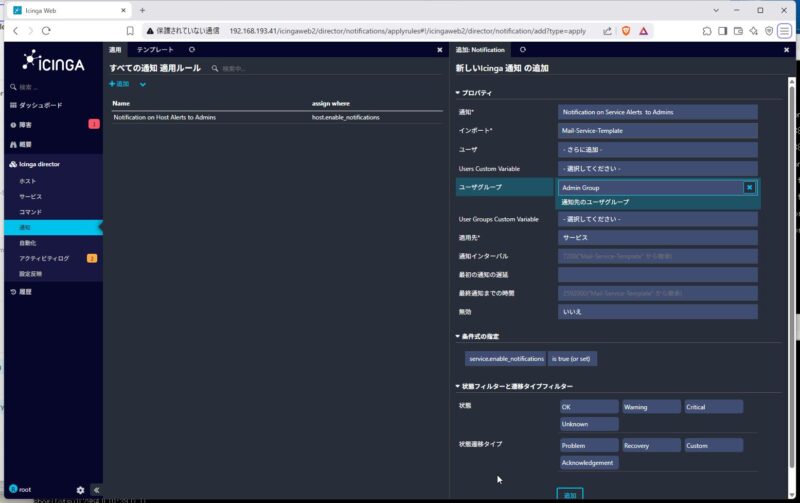Select the 追加: Notification tab

[x=480, y=50]
